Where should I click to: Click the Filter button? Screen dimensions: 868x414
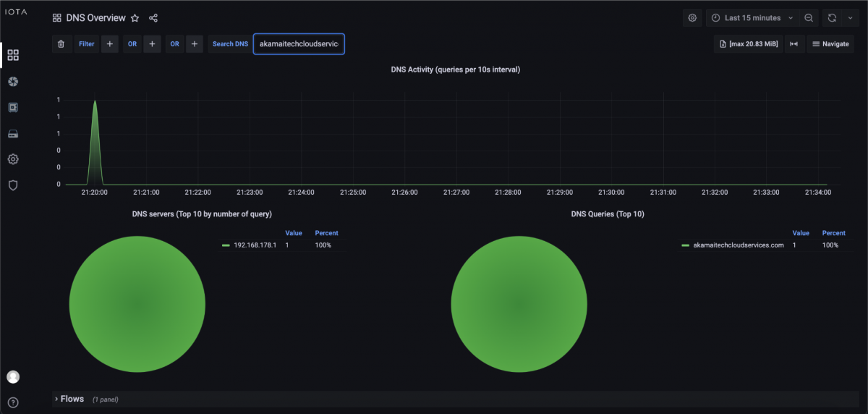tap(86, 44)
